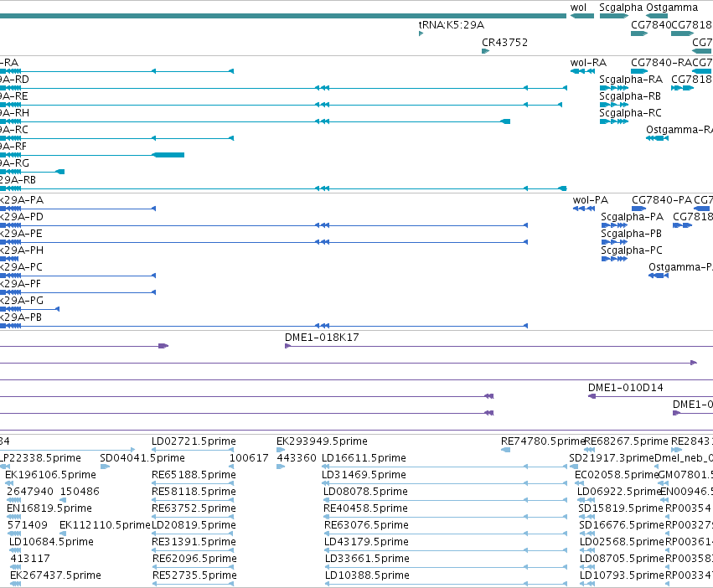Click the K29A-PF protein label

pos(20,284)
